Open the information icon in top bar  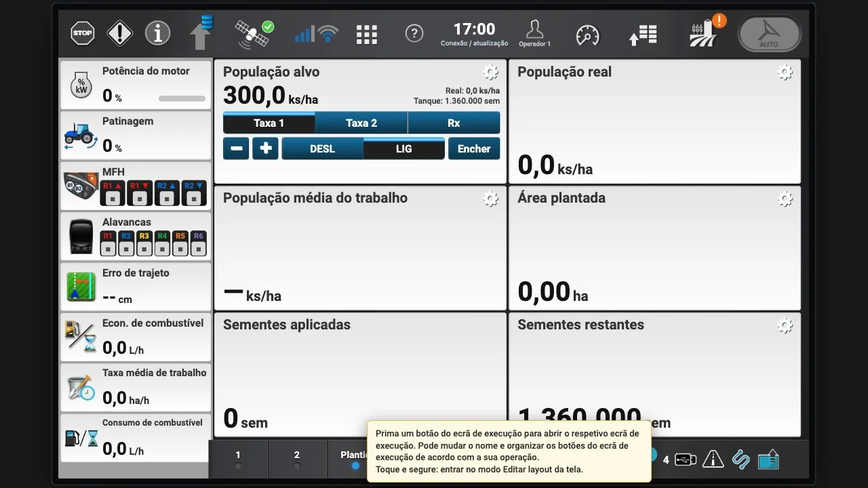coord(157,33)
